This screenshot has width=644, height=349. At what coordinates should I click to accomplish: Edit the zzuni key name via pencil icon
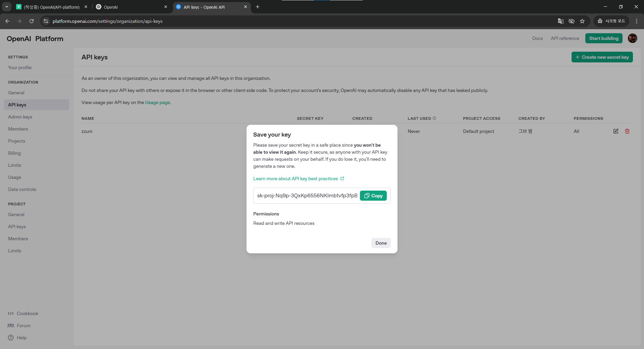615,131
